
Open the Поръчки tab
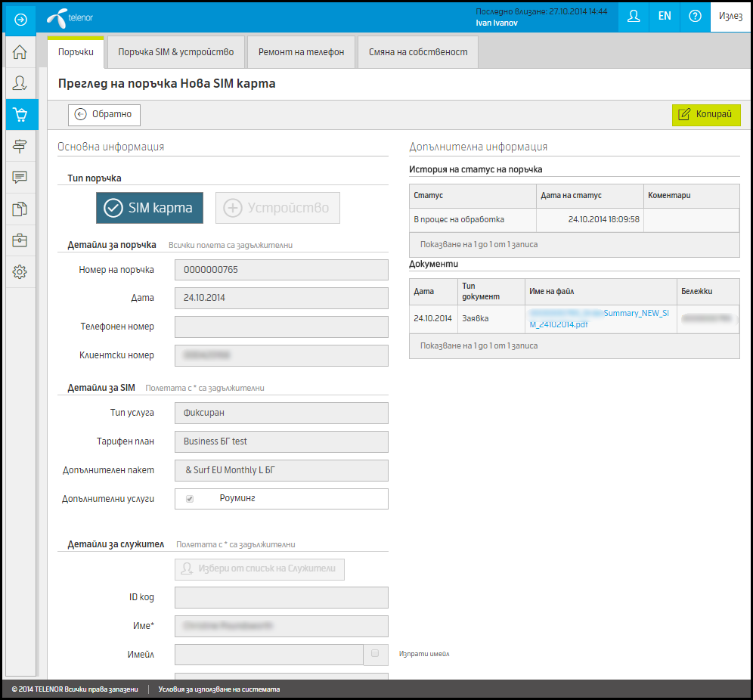(76, 52)
